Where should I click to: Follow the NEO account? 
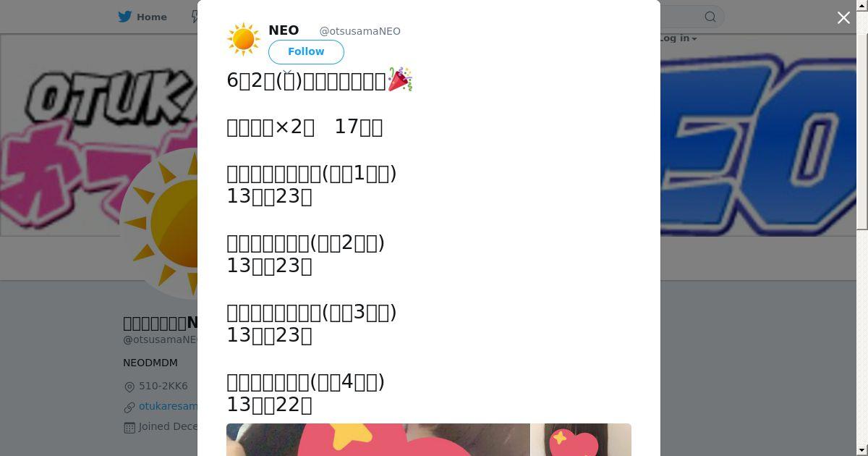coord(306,52)
